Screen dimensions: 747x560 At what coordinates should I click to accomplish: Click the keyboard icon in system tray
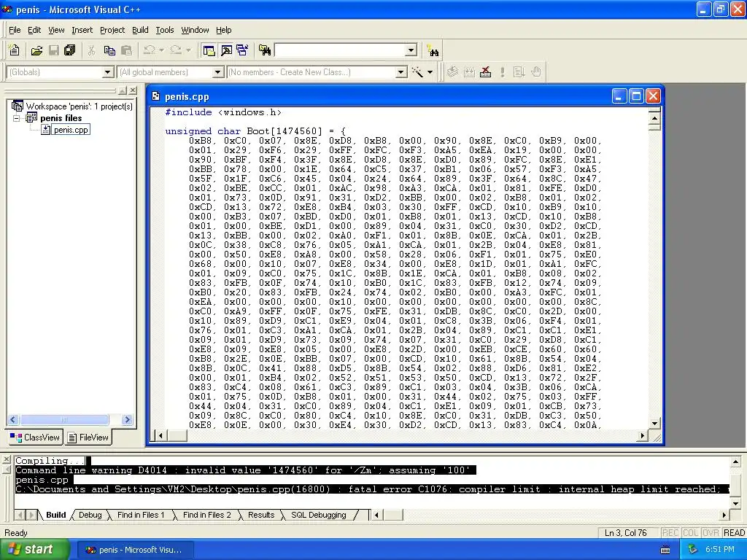click(665, 550)
